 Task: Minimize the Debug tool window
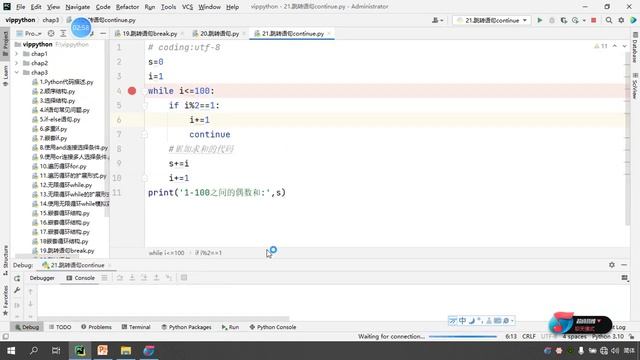624,265
